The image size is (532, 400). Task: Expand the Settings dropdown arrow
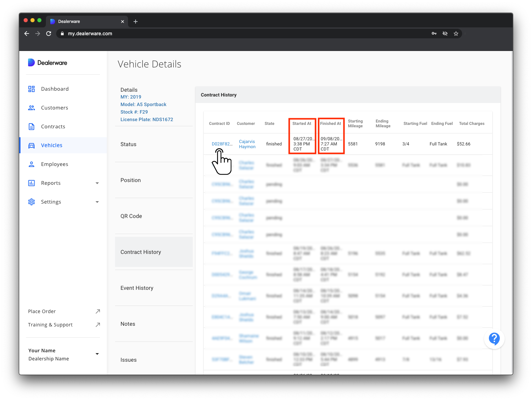click(97, 202)
